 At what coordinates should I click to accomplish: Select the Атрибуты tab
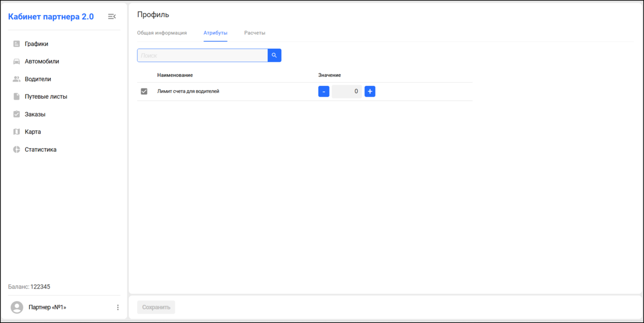pos(215,33)
